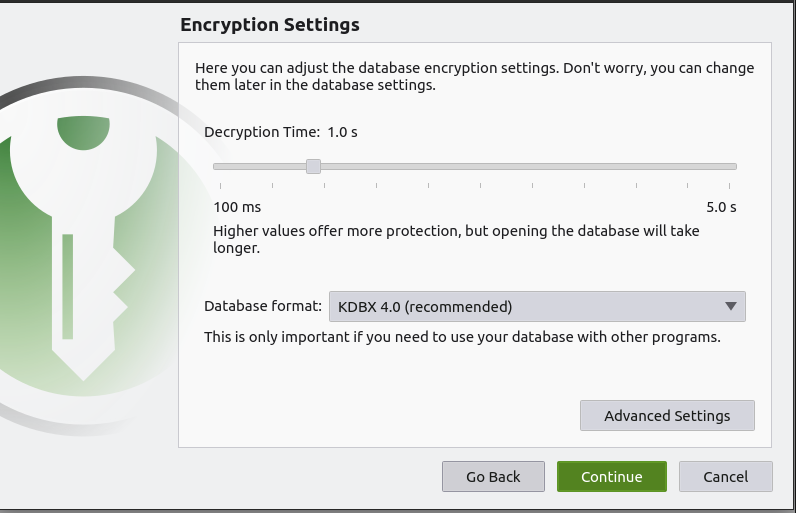
Task: Click the 100 ms minimum label
Action: tap(237, 207)
